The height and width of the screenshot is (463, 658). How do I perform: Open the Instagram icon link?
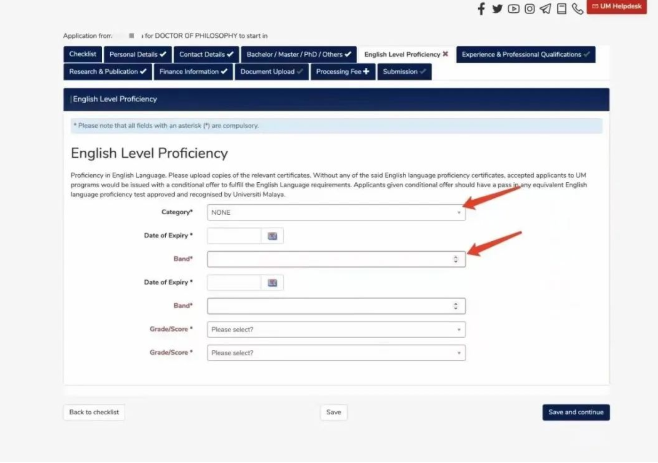[x=529, y=9]
